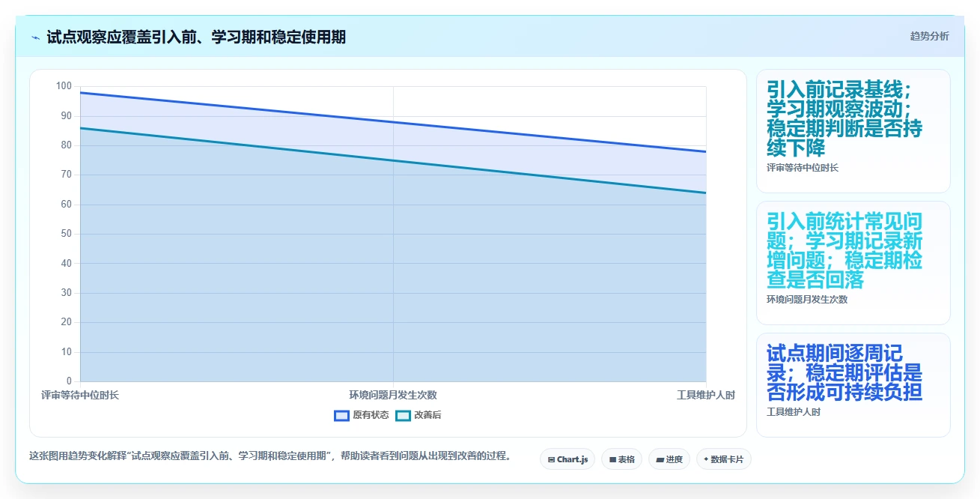Click the y-axis value 0
Viewport: 980px width, 499px height.
tap(69, 381)
